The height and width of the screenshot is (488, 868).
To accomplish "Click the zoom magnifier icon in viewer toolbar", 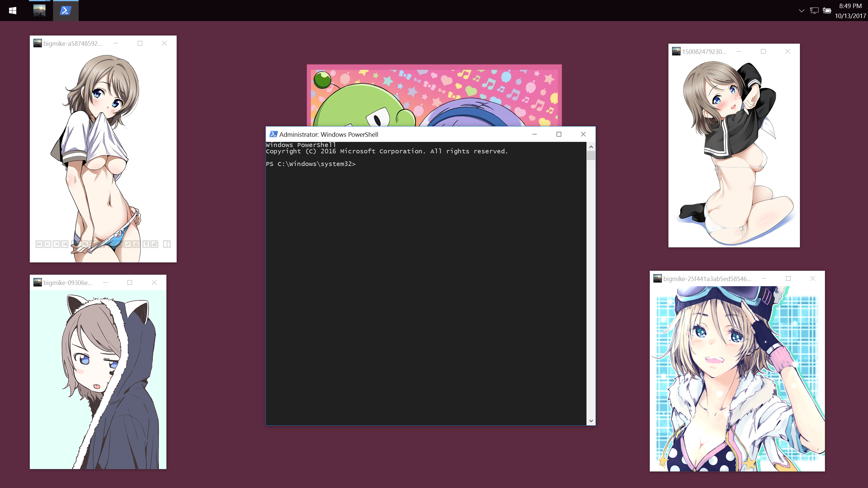I will pyautogui.click(x=85, y=244).
